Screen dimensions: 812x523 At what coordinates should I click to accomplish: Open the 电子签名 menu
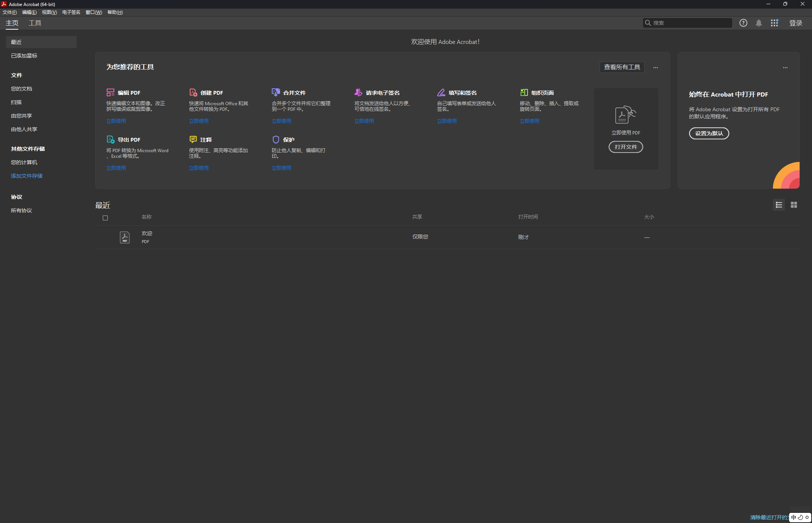71,12
